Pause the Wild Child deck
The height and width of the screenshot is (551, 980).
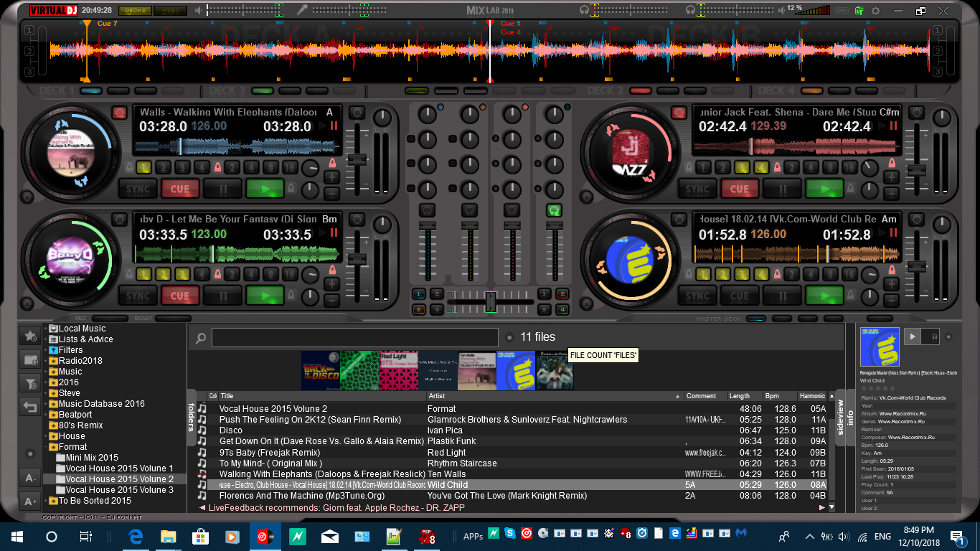click(x=782, y=296)
